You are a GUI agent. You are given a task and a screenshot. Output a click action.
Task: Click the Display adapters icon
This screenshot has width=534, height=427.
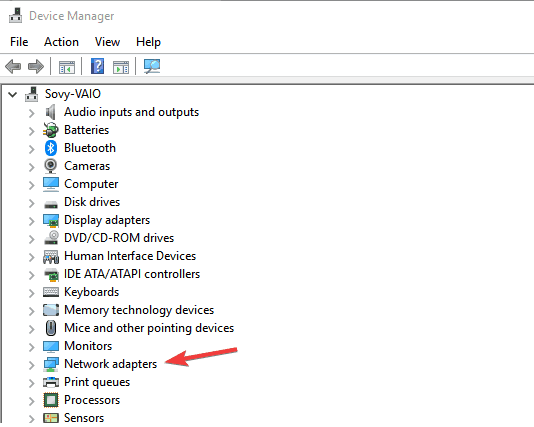(x=51, y=220)
